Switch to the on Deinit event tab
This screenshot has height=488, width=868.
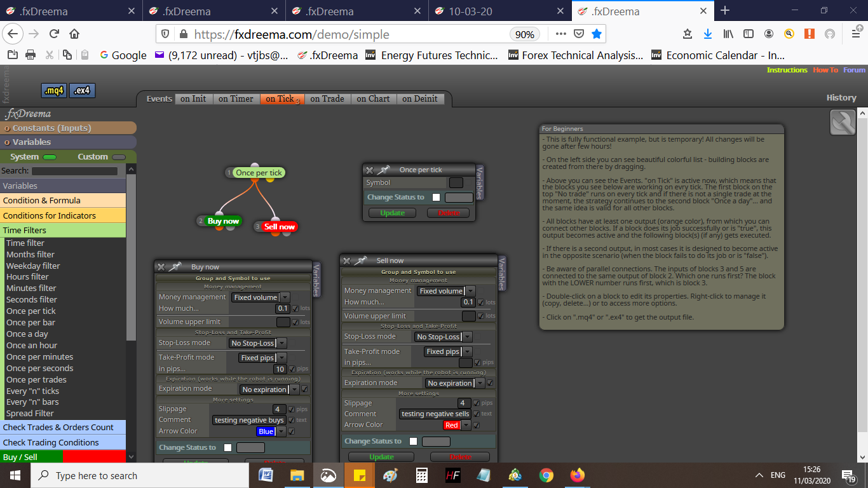(419, 98)
